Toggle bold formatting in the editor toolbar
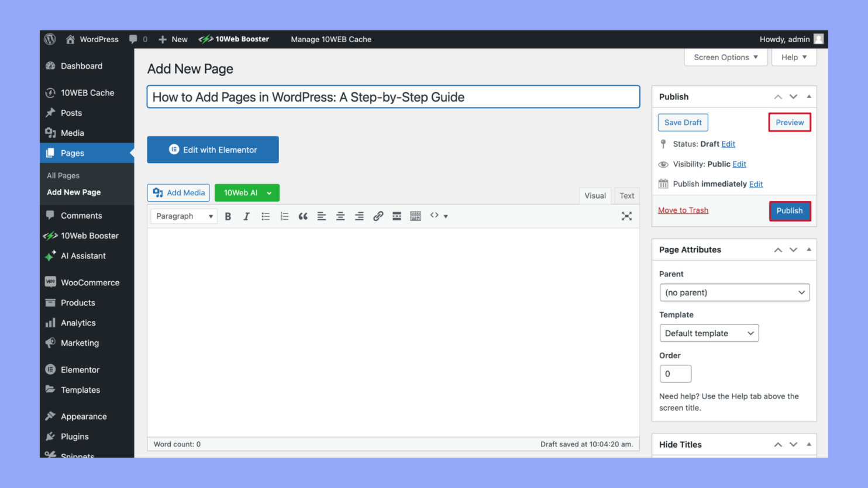868x488 pixels. pyautogui.click(x=228, y=216)
